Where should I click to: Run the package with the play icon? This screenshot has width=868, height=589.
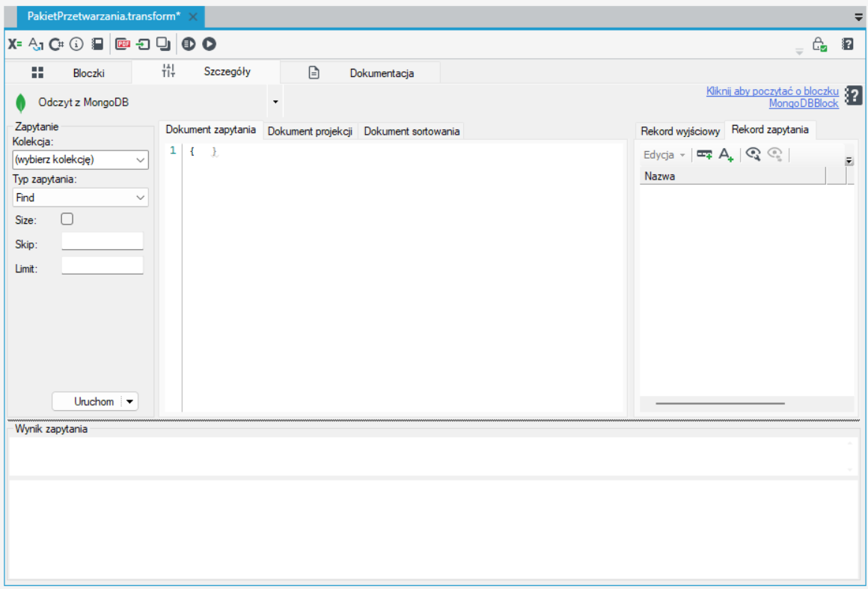210,44
